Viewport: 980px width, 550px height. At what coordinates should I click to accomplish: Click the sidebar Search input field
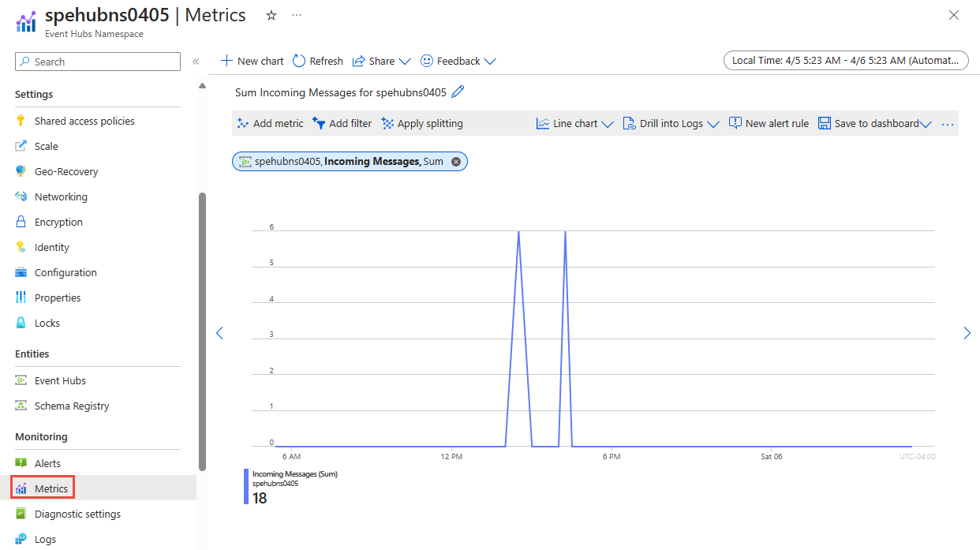tap(98, 62)
